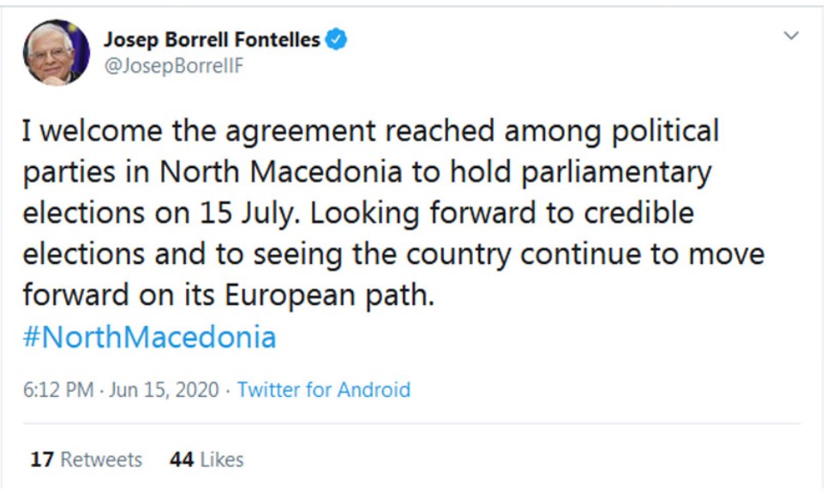Click the Twitter for Android source link
This screenshot has height=504, width=833.
pos(324,389)
